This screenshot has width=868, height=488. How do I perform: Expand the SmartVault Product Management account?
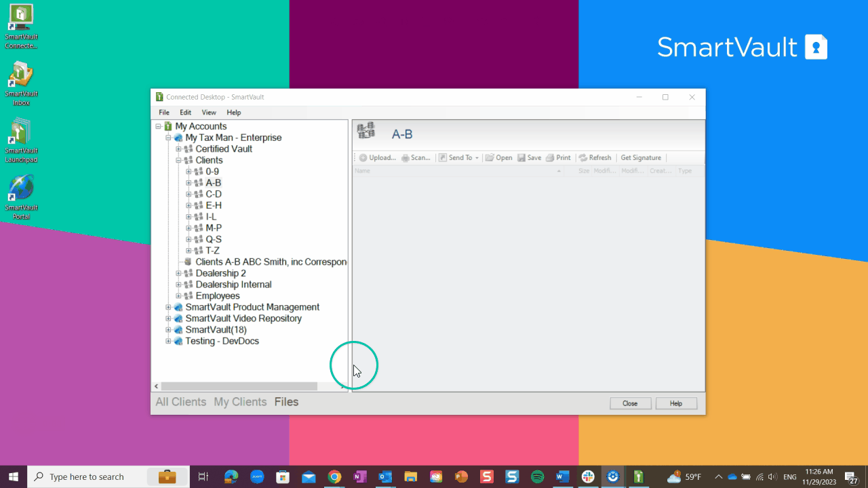(168, 307)
